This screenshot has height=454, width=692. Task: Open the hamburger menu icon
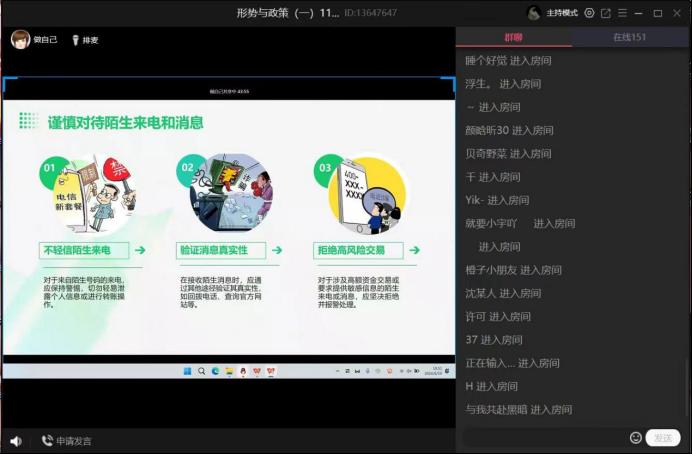click(622, 13)
